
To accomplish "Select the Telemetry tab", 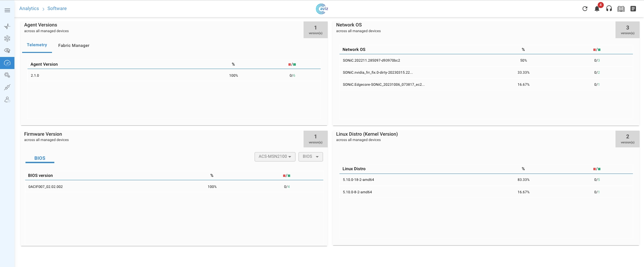I will tap(37, 45).
